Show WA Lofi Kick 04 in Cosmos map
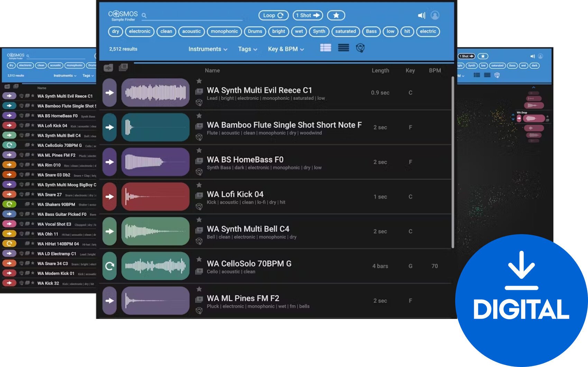The height and width of the screenshot is (367, 588). pos(199,207)
